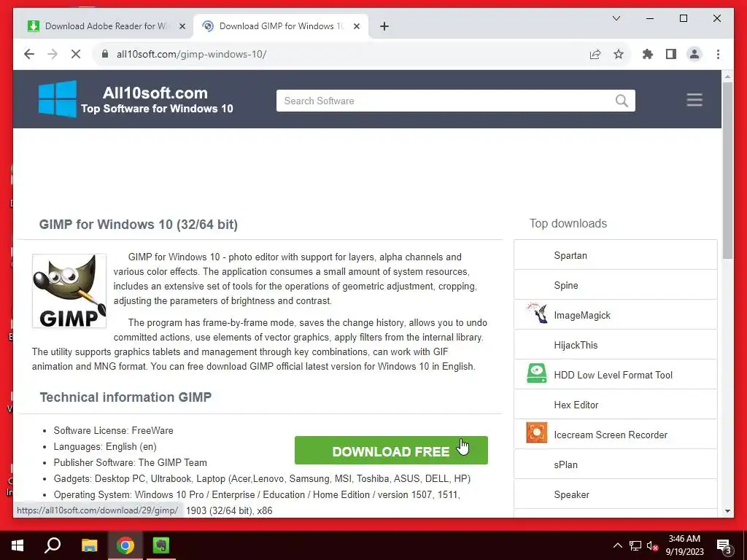The image size is (747, 560).
Task: Click the scrollbar down arrow
Action: coord(727,511)
